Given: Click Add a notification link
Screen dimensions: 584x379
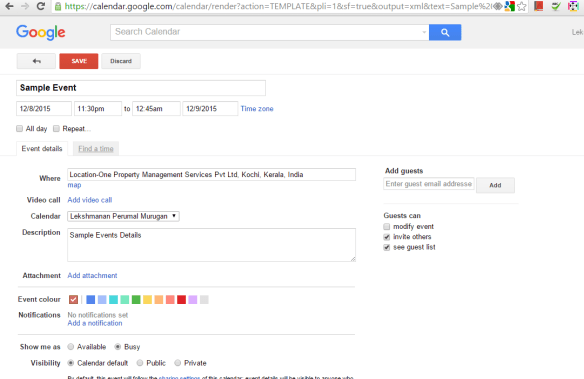Looking at the screenshot, I should [95, 323].
